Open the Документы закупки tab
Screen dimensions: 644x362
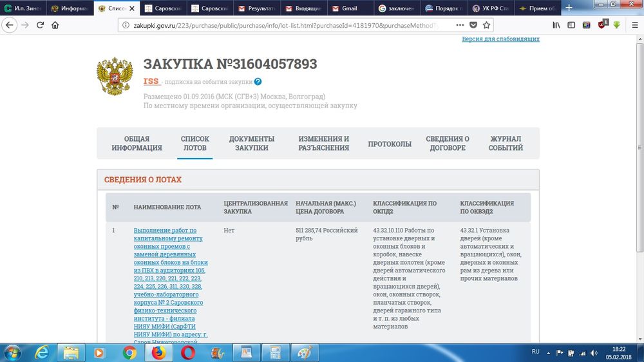click(x=251, y=143)
